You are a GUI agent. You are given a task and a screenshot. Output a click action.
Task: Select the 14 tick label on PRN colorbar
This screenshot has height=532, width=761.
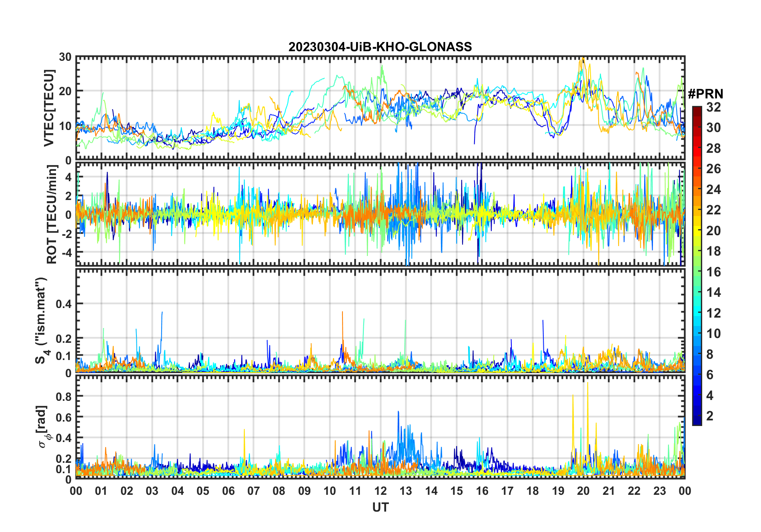click(x=714, y=292)
